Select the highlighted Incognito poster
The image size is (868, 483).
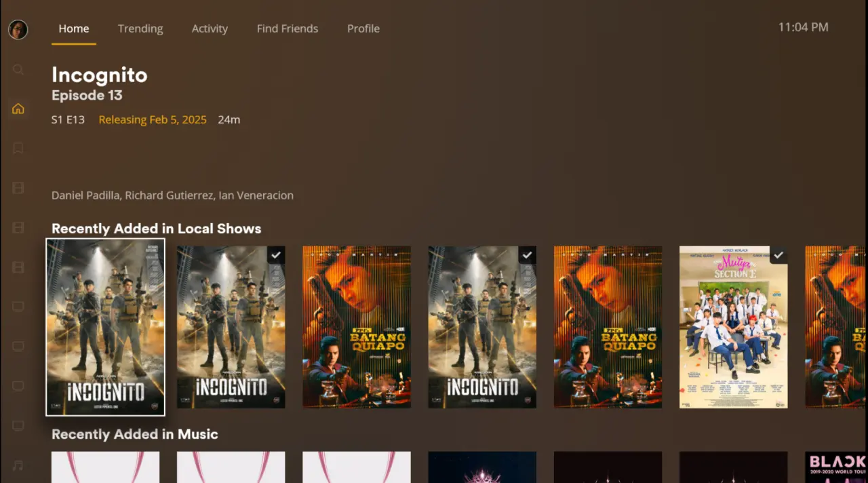[105, 327]
